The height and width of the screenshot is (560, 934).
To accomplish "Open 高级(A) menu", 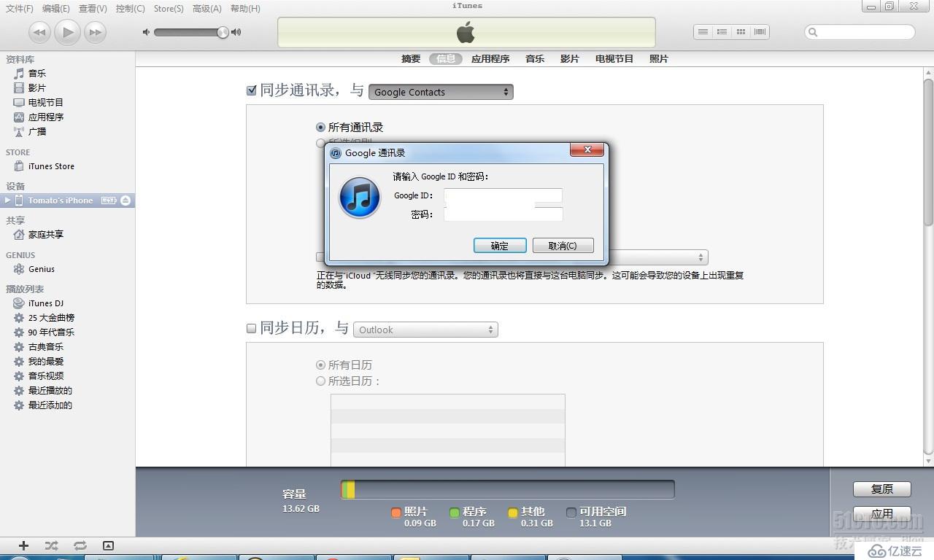I will tap(207, 9).
